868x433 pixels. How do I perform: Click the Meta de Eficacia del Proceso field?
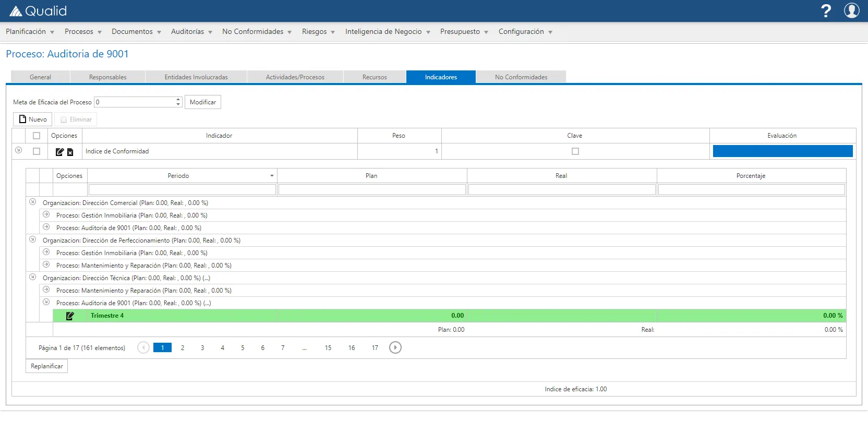click(x=135, y=102)
